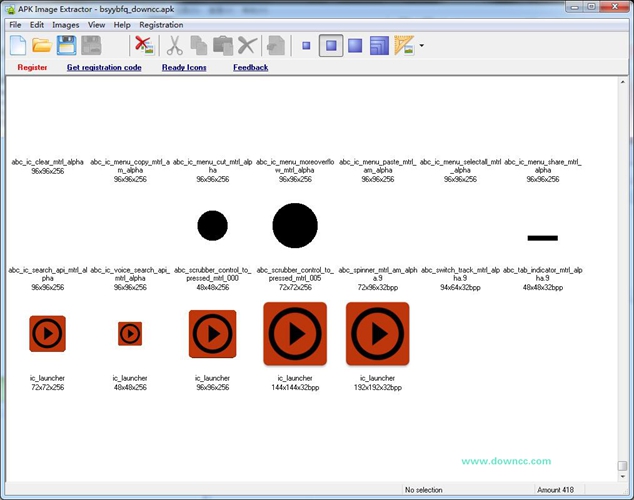This screenshot has height=500, width=634.
Task: Click the scissors Cut icon
Action: point(174,45)
